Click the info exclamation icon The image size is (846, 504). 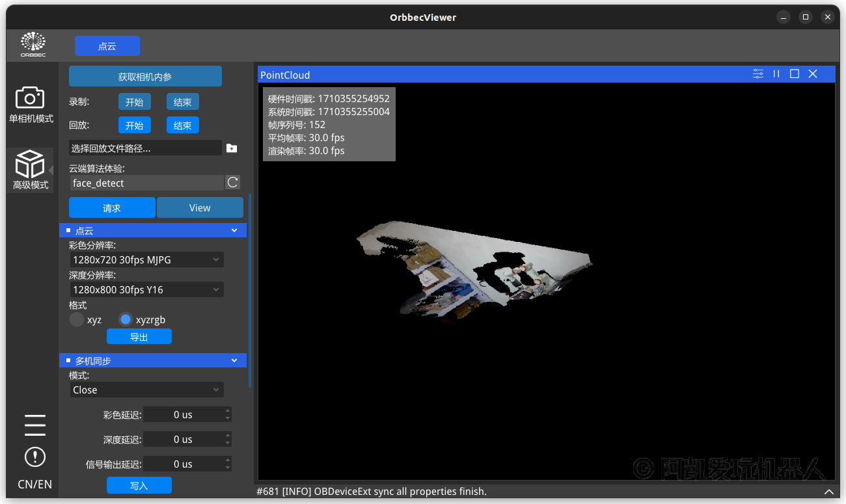34,457
